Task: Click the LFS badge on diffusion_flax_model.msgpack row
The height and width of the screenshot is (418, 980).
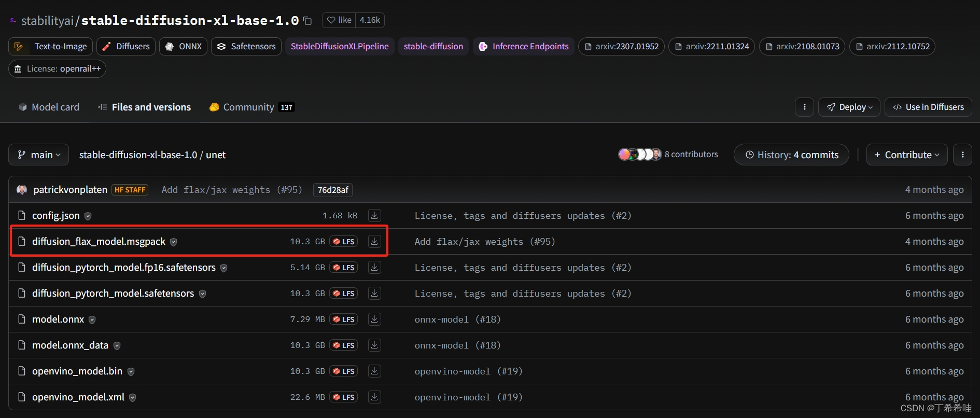Action: pyautogui.click(x=344, y=241)
